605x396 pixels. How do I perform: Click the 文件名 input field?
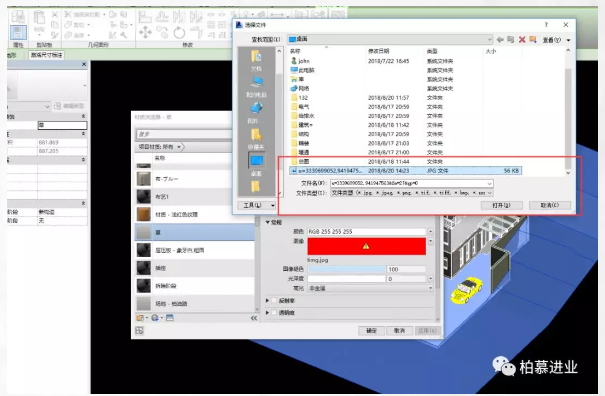coord(412,183)
